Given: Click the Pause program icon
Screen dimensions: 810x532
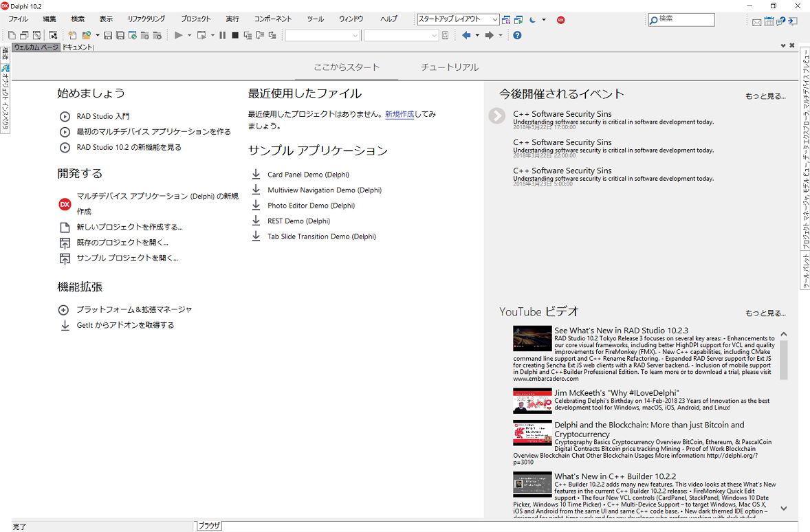Looking at the screenshot, I should tap(223, 35).
